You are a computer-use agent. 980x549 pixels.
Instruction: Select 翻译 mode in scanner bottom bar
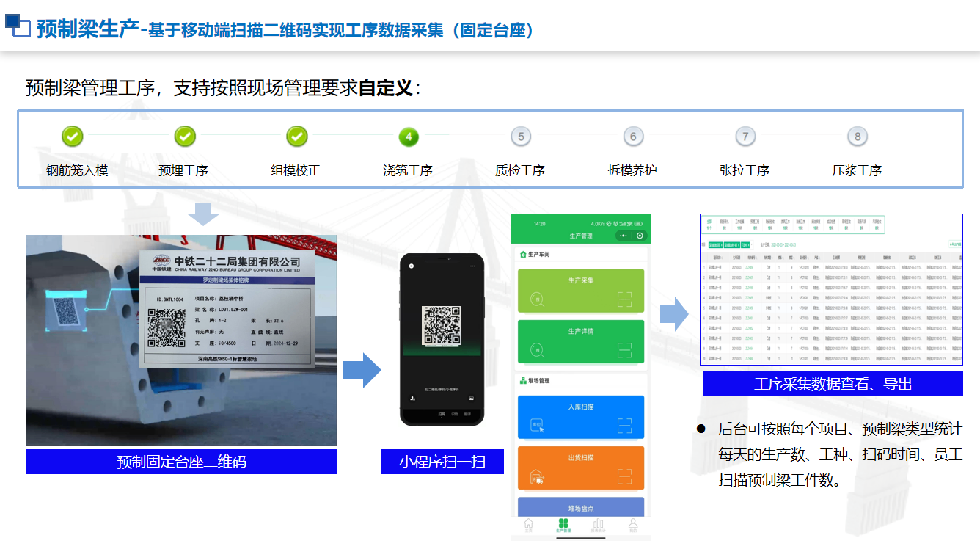coord(467,414)
